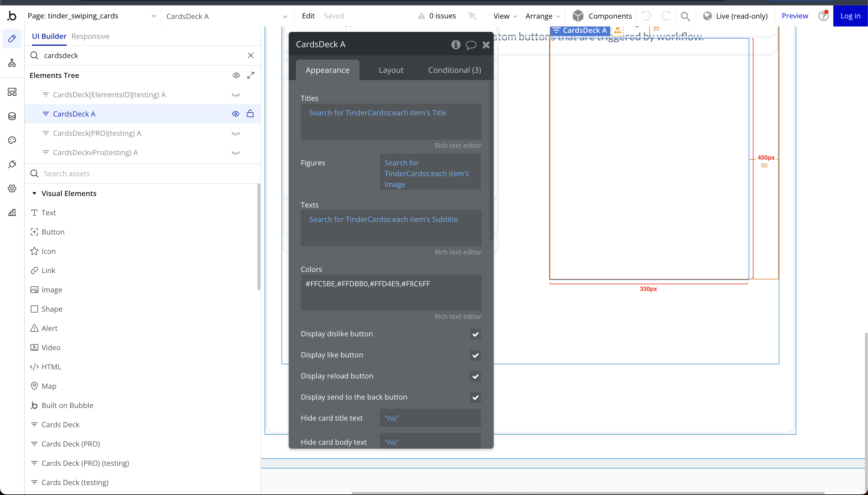
Task: Open the Styles palette icon
Action: 12,140
